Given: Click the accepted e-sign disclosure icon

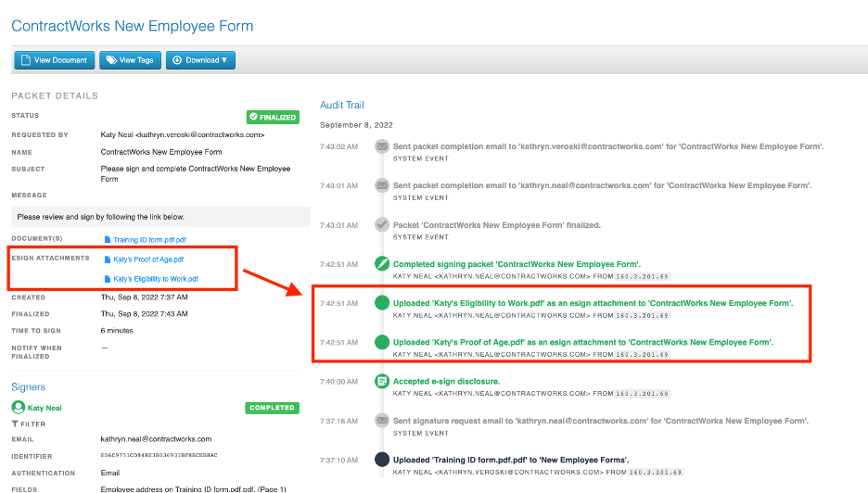Looking at the screenshot, I should coord(382,381).
